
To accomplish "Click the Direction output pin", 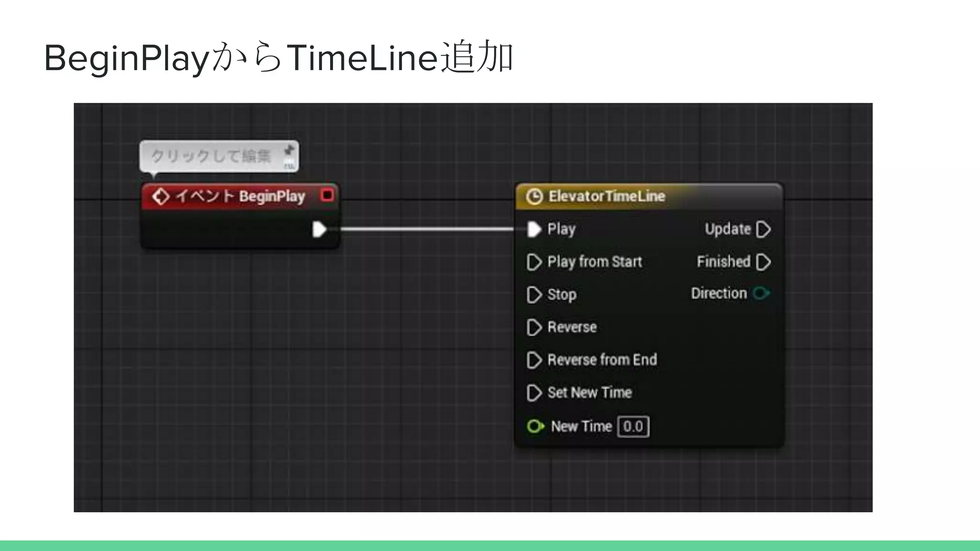I will 761,293.
